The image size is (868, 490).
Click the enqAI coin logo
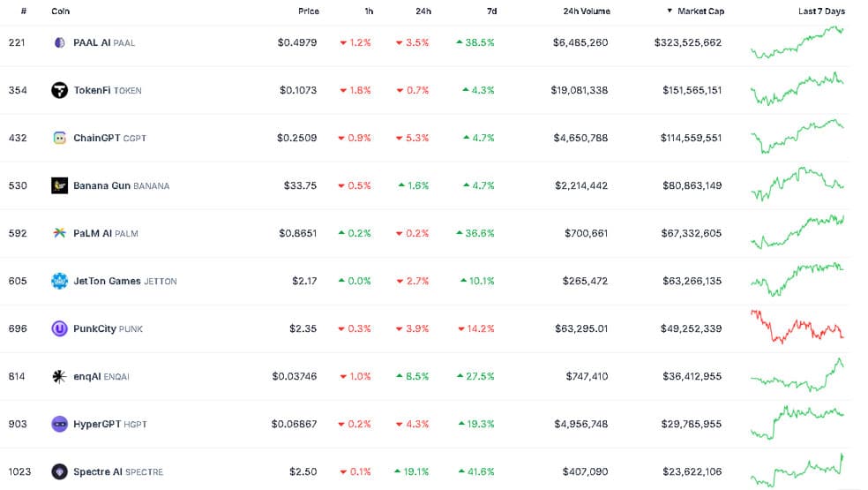coord(59,376)
